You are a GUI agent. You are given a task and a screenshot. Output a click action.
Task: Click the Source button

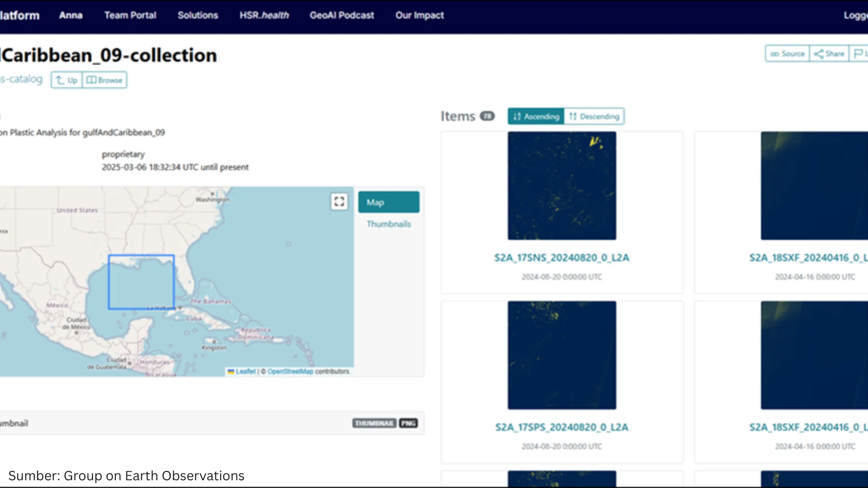tap(787, 54)
